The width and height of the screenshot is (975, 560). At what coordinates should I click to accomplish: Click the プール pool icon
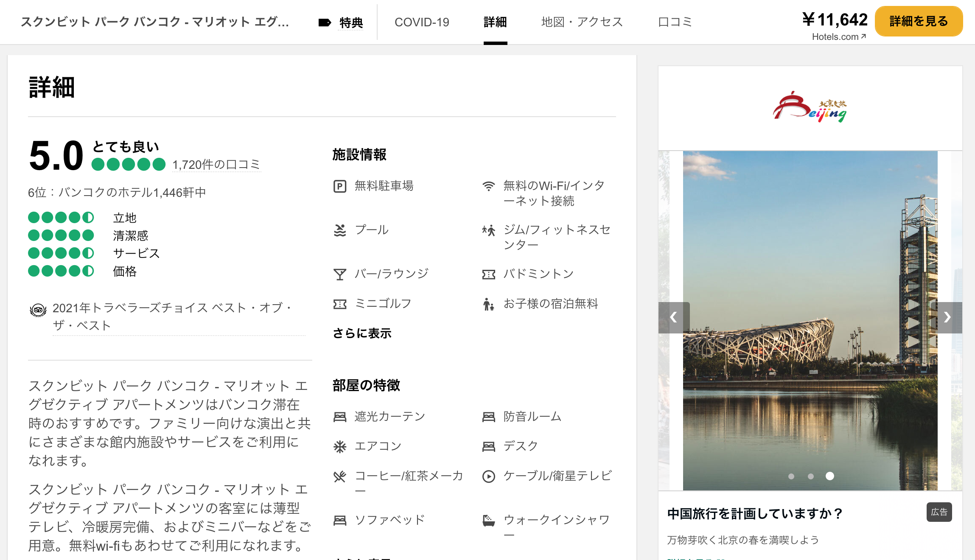[339, 230]
